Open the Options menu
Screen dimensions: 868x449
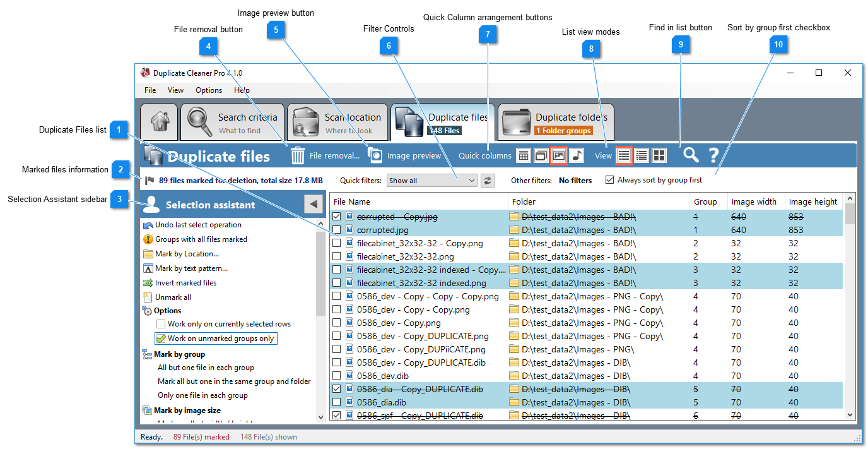pos(208,90)
